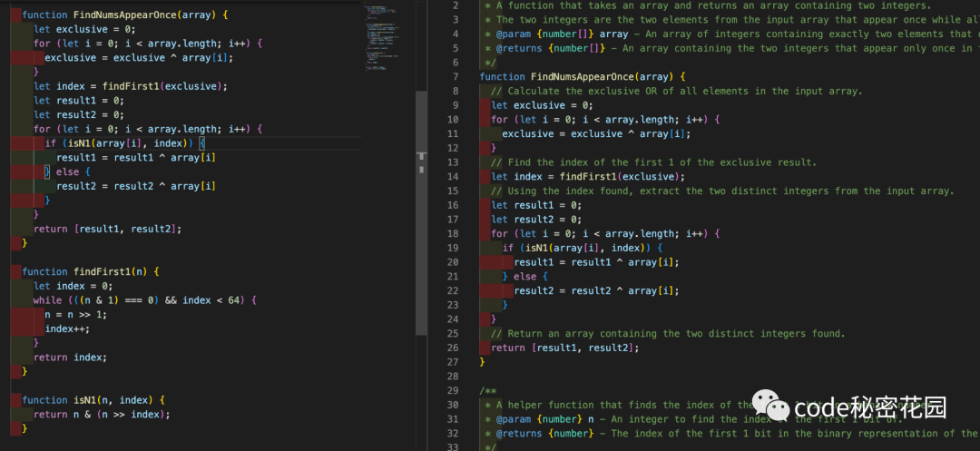
Task: Select line number 31 in the gutter
Action: coord(453,419)
